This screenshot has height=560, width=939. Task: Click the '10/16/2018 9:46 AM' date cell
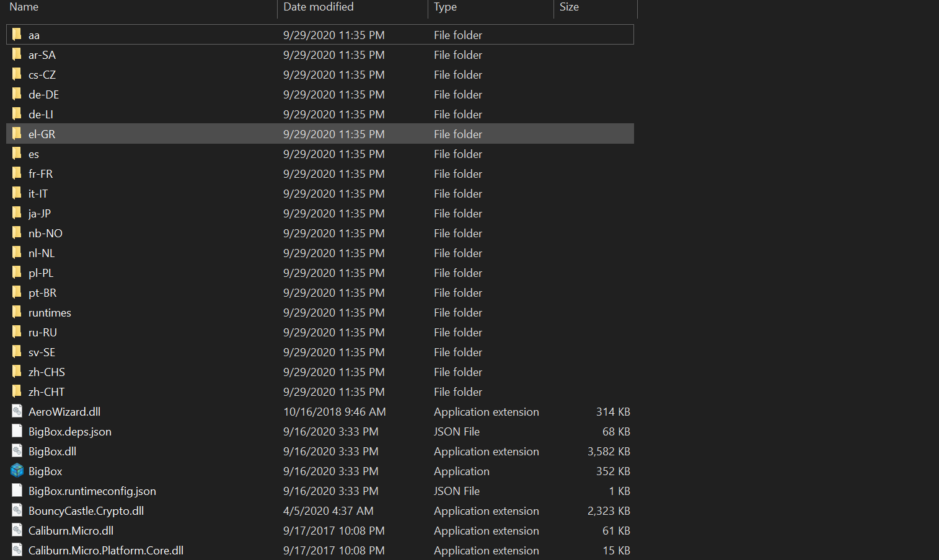tap(335, 412)
